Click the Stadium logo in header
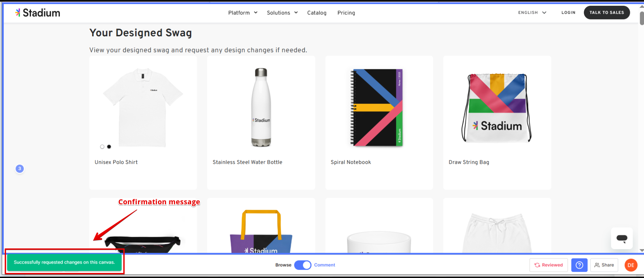 (38, 13)
